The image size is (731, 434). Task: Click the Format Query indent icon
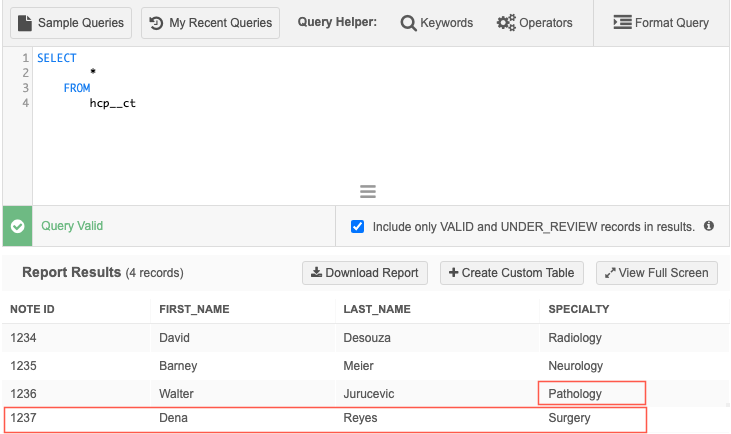pyautogui.click(x=621, y=23)
